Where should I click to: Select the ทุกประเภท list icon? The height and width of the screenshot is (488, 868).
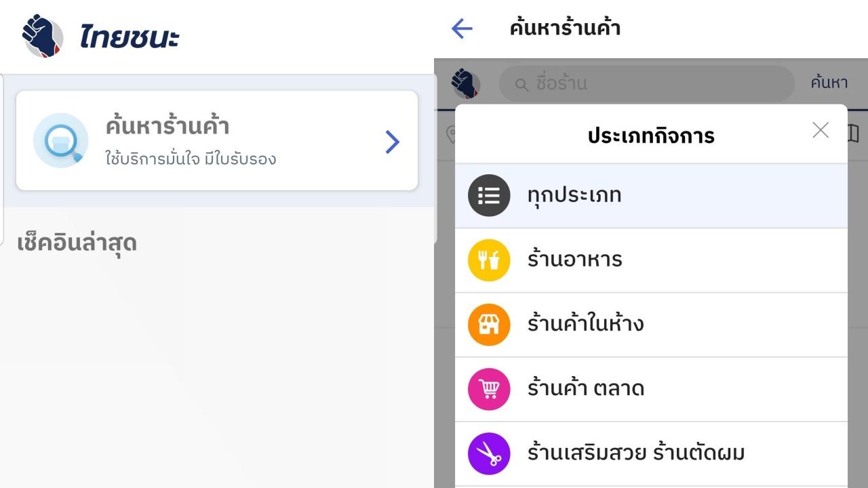489,195
